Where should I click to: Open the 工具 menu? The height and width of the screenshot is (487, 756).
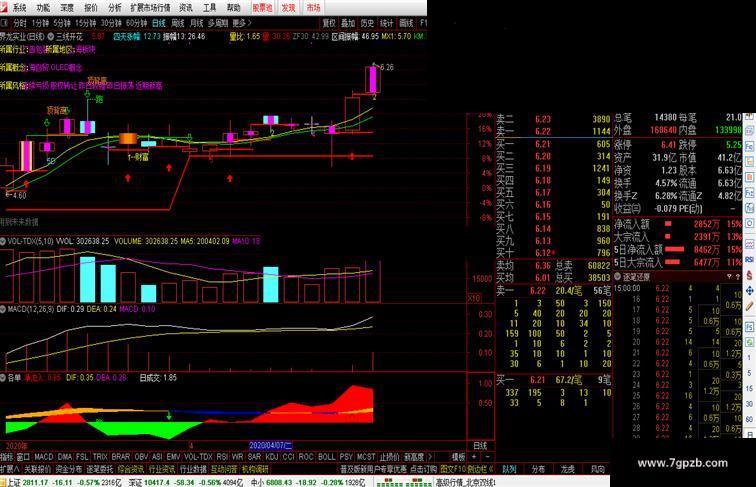(210, 8)
